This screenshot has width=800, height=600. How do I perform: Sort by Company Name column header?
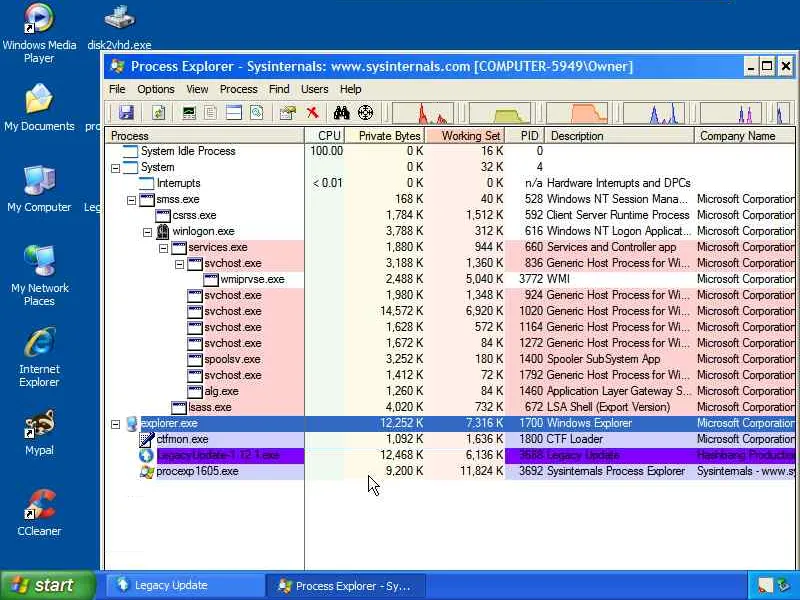point(745,136)
